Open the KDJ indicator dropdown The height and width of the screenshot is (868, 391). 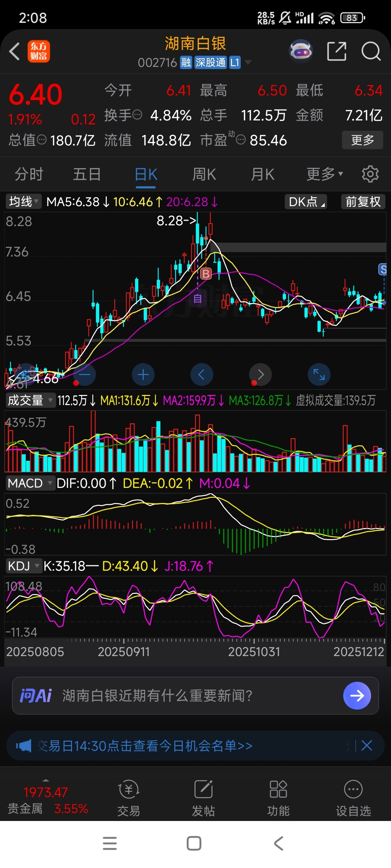click(24, 566)
